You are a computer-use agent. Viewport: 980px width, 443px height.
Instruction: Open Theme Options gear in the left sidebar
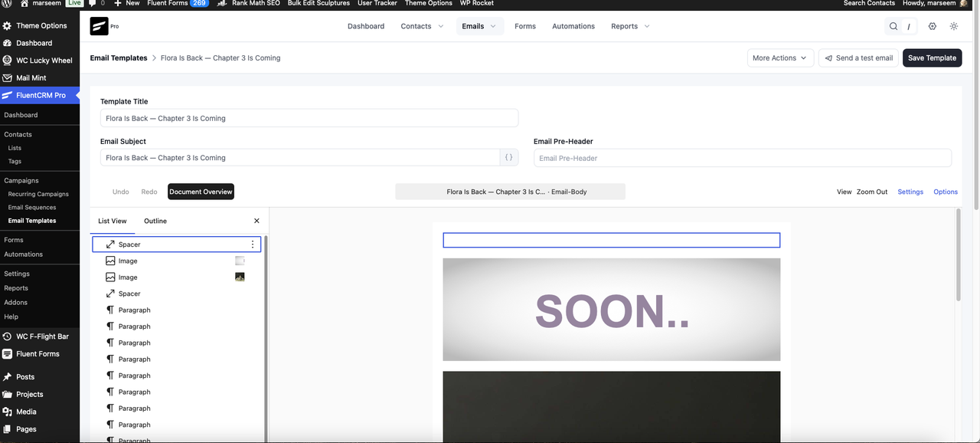pyautogui.click(x=7, y=25)
